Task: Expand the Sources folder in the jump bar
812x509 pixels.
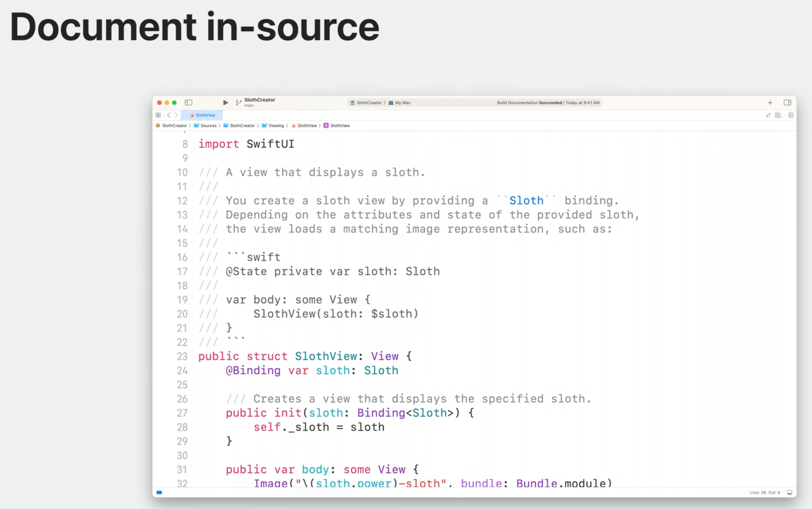Action: [209, 125]
